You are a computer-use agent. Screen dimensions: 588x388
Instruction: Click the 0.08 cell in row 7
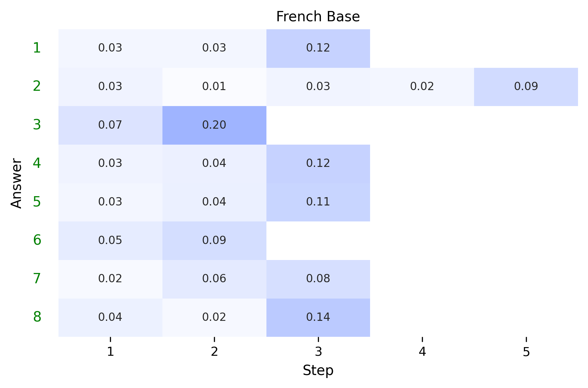(x=318, y=279)
